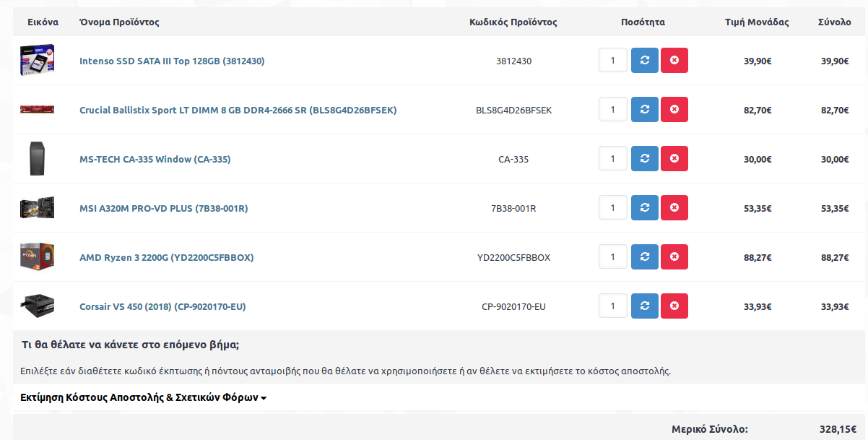Click product code CP-9020170-EU

pyautogui.click(x=513, y=307)
